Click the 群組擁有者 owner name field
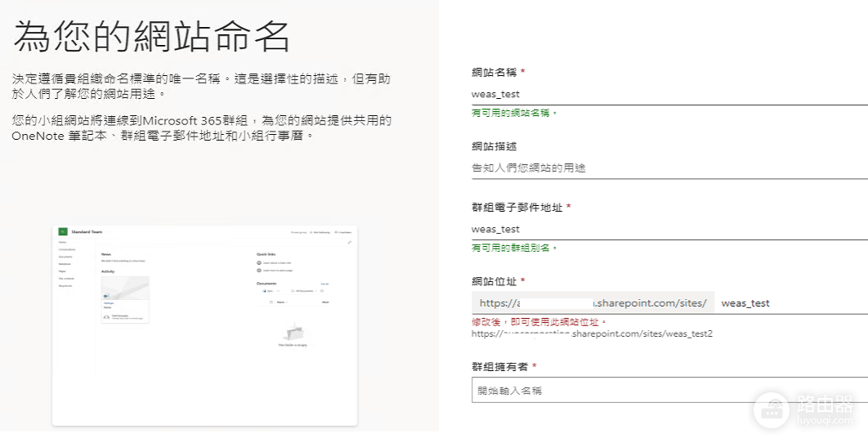 pos(669,391)
